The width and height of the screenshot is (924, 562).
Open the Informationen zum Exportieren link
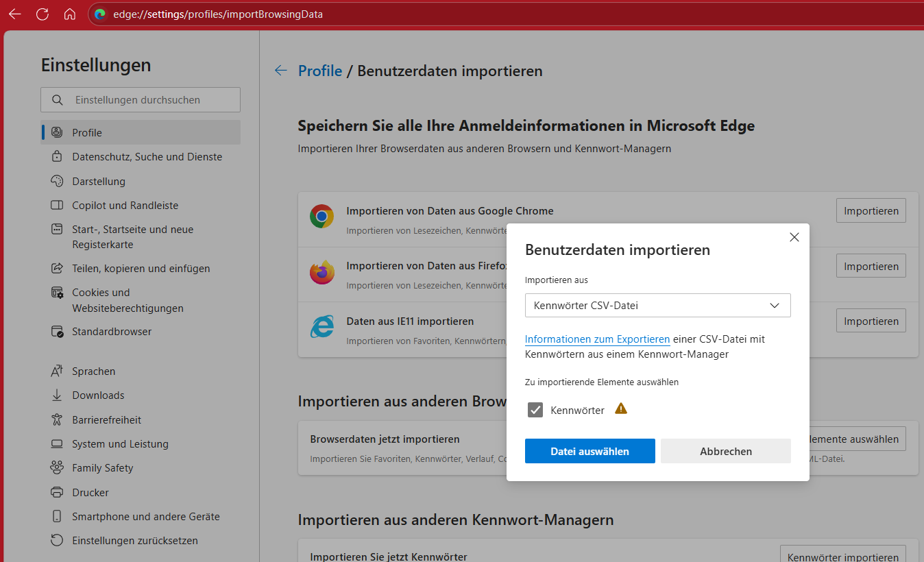(x=598, y=339)
